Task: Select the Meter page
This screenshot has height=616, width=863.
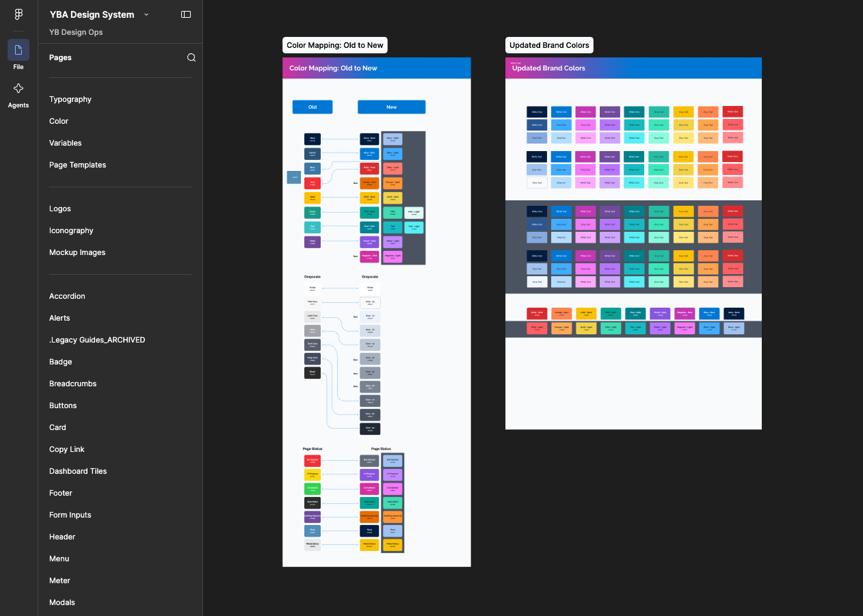Action: point(59,580)
